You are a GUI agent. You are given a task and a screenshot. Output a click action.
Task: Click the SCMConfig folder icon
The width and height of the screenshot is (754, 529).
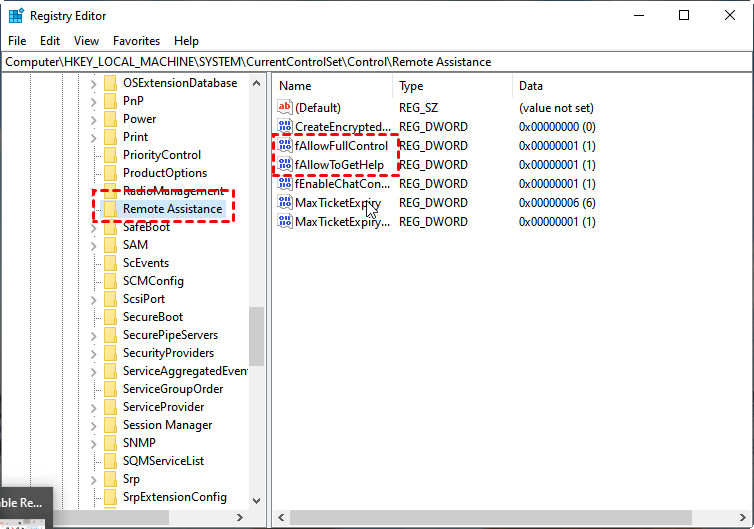[111, 281]
